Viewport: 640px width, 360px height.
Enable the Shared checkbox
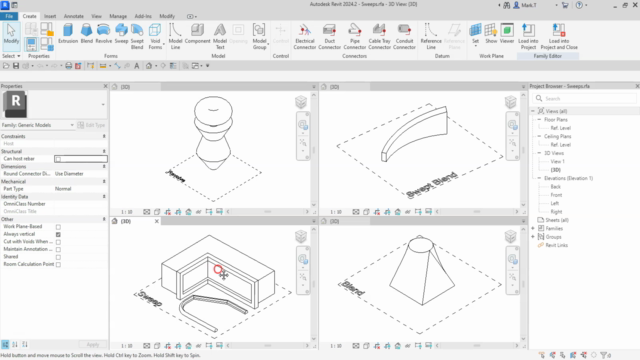click(x=58, y=257)
